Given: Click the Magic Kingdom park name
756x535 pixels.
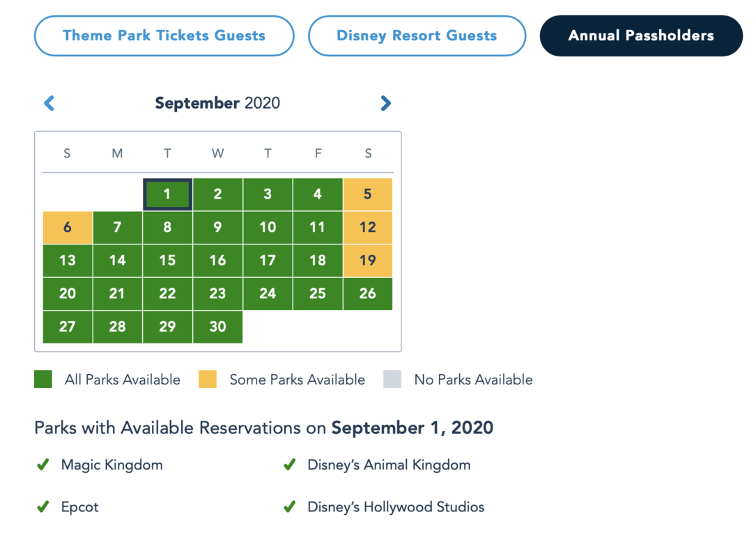Looking at the screenshot, I should pos(112,465).
